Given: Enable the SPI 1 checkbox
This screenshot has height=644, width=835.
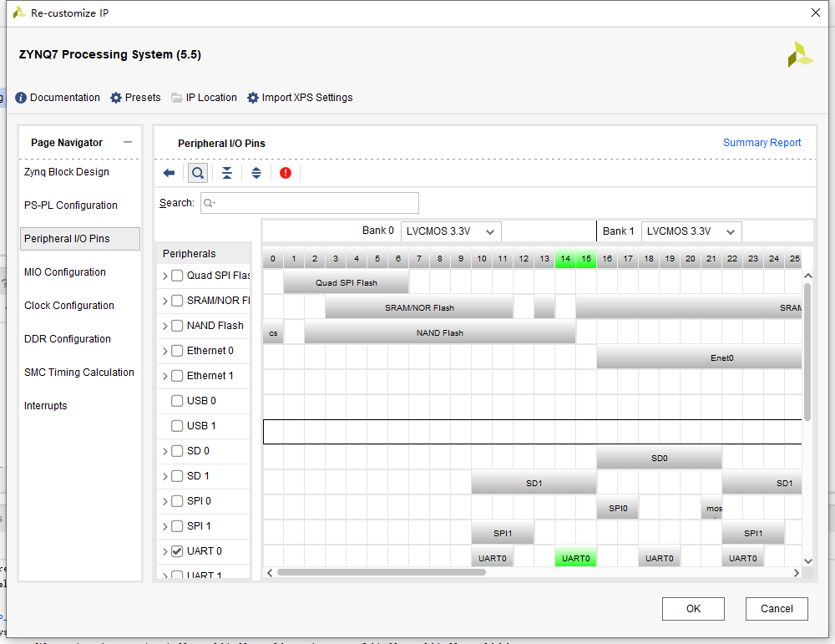Looking at the screenshot, I should click(x=177, y=525).
